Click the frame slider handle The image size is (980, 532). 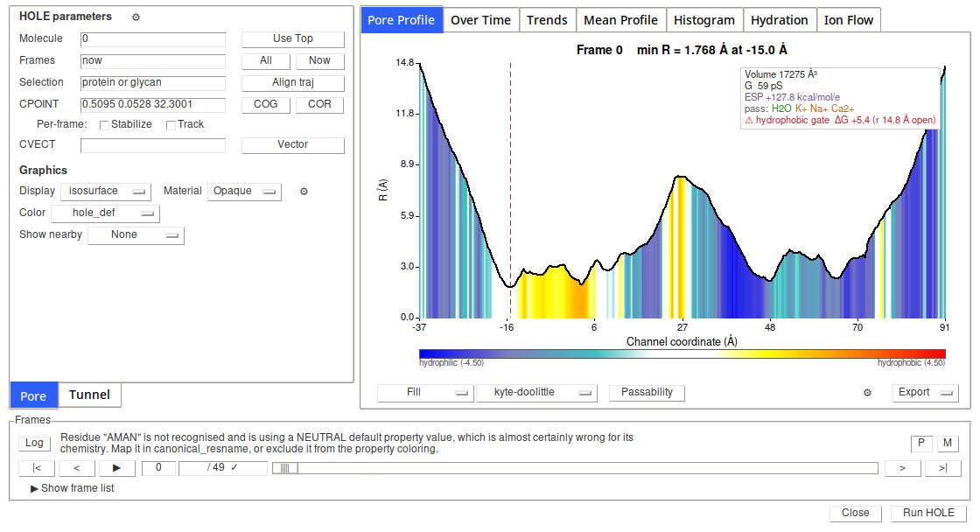click(285, 468)
